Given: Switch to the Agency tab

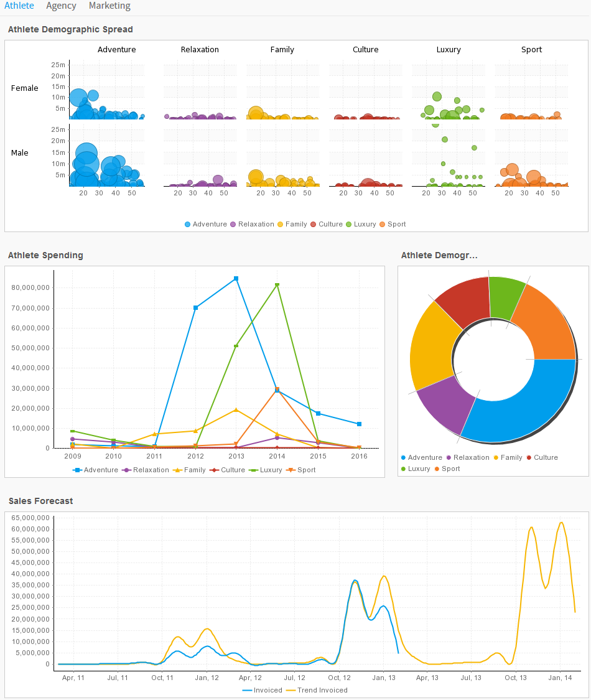Looking at the screenshot, I should 61,6.
